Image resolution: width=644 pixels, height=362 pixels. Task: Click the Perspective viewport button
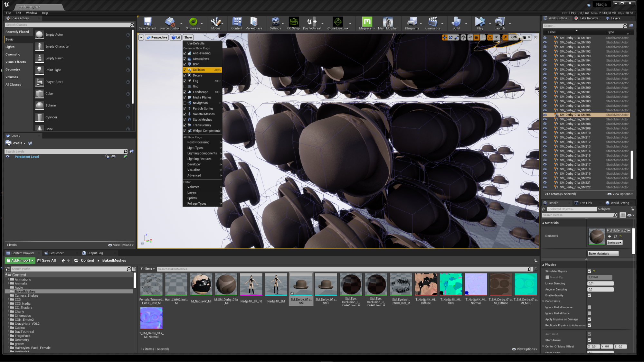point(156,37)
